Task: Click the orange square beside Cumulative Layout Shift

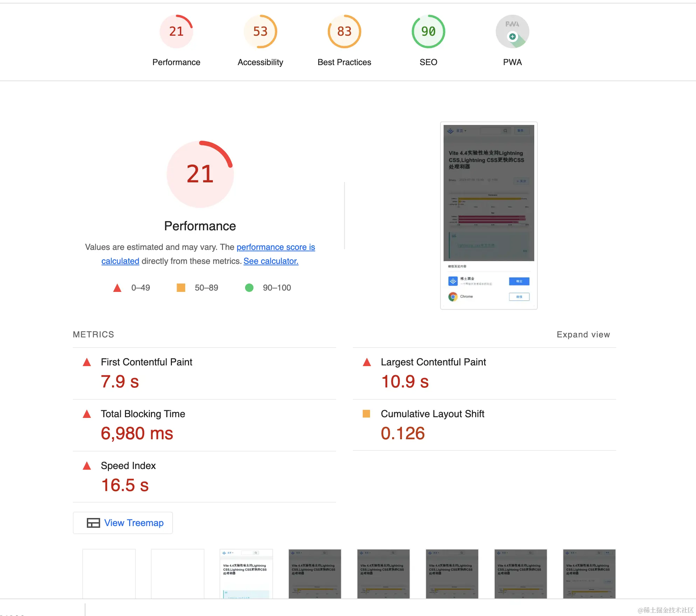Action: pyautogui.click(x=367, y=414)
